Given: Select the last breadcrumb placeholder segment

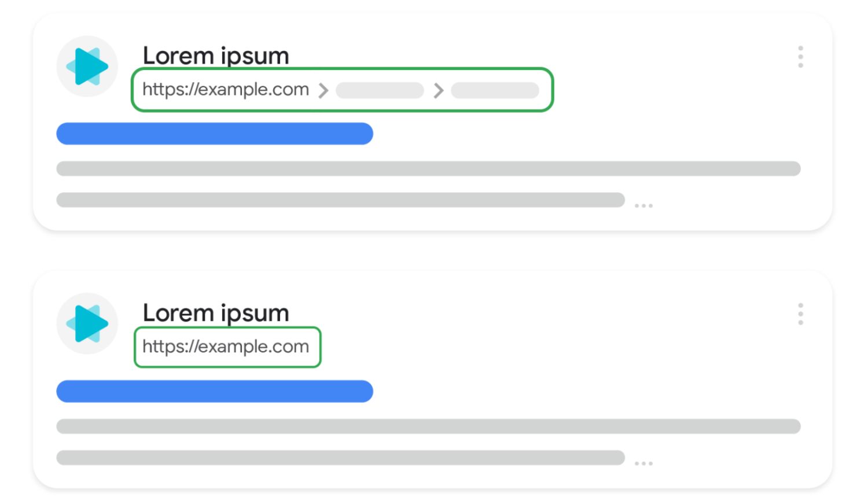Looking at the screenshot, I should [495, 90].
